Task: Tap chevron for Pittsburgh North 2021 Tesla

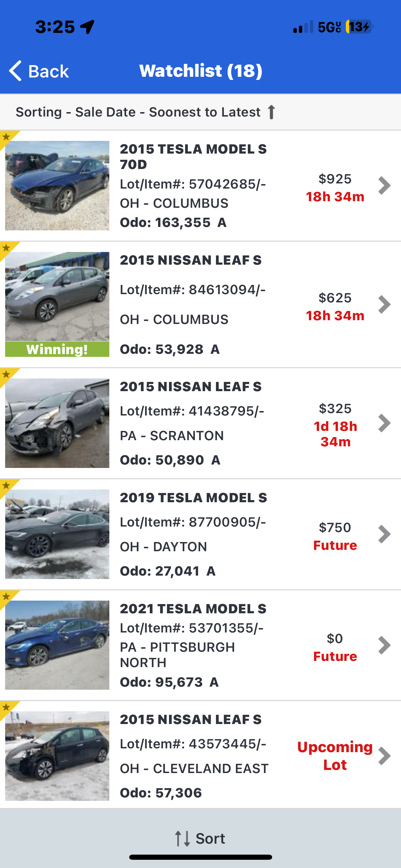Action: click(x=384, y=645)
